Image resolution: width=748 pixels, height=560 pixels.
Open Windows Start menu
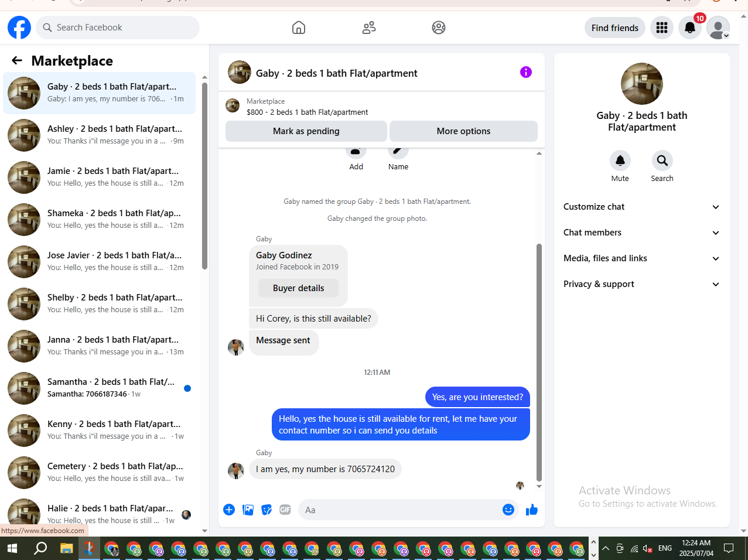coord(12,549)
